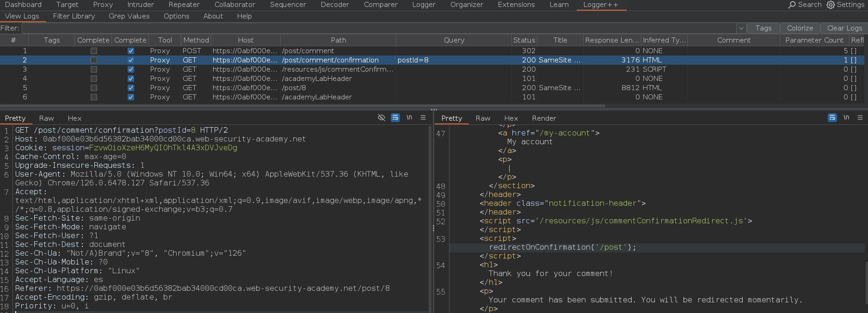Screen dimensions: 868x313
Task: Click into the Filter input field
Action: 379,28
